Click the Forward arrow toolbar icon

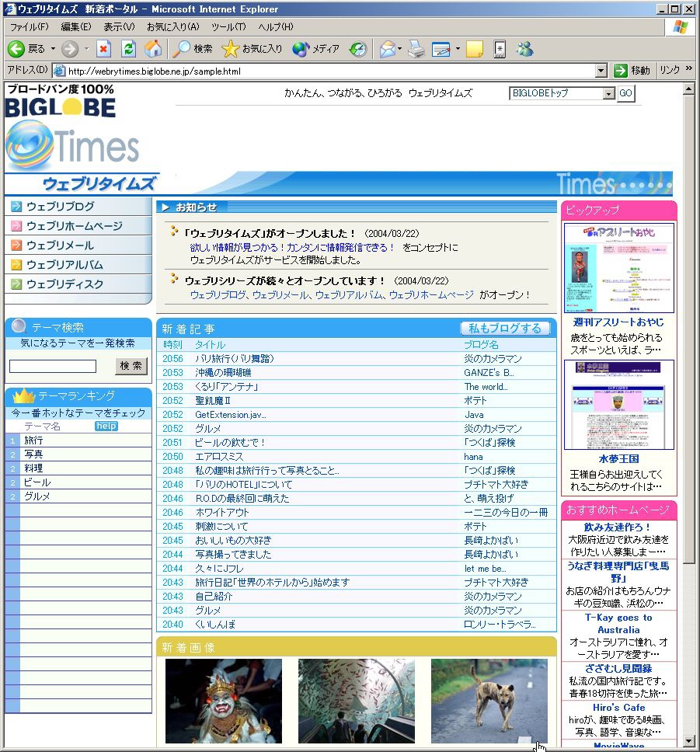70,48
